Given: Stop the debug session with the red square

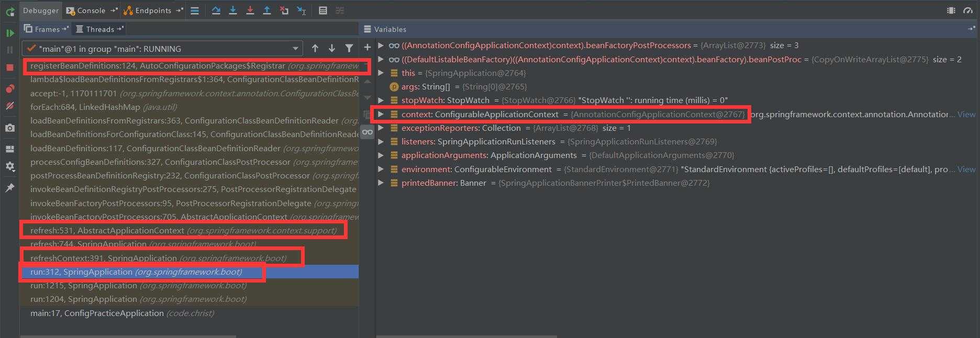Looking at the screenshot, I should coord(10,67).
